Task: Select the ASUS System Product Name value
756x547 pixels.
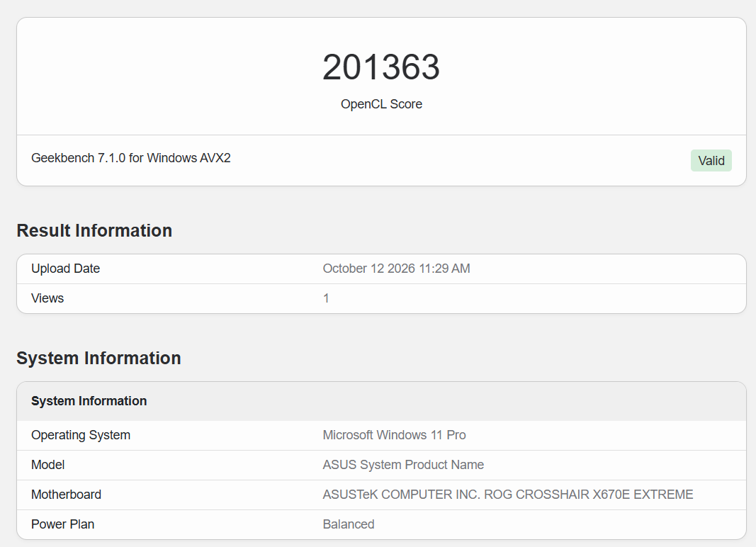Action: pos(404,465)
